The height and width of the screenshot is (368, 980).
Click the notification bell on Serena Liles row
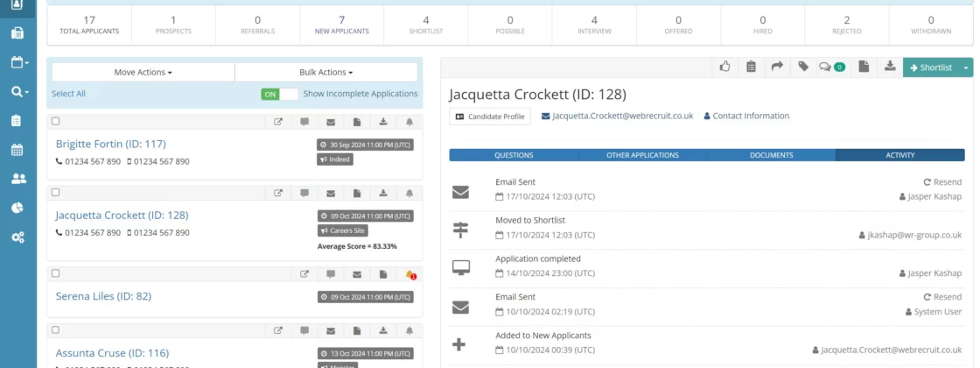[x=410, y=274]
